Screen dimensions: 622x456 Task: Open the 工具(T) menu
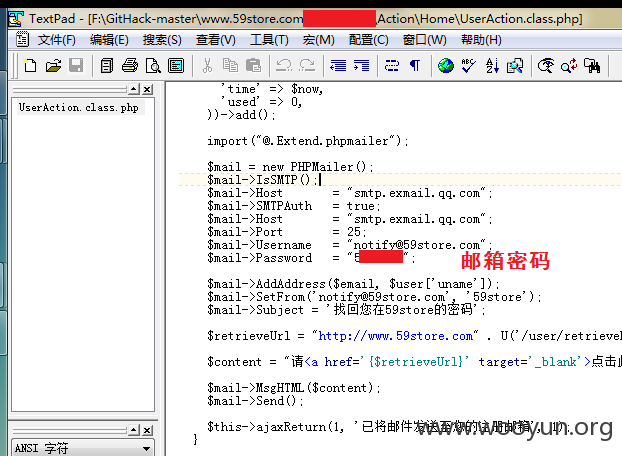click(x=269, y=40)
